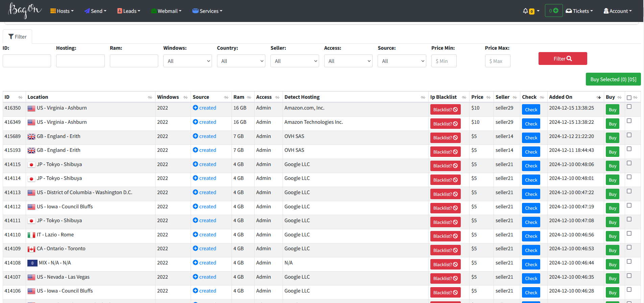644x303 pixels.
Task: Click the Price Max input field
Action: click(497, 61)
